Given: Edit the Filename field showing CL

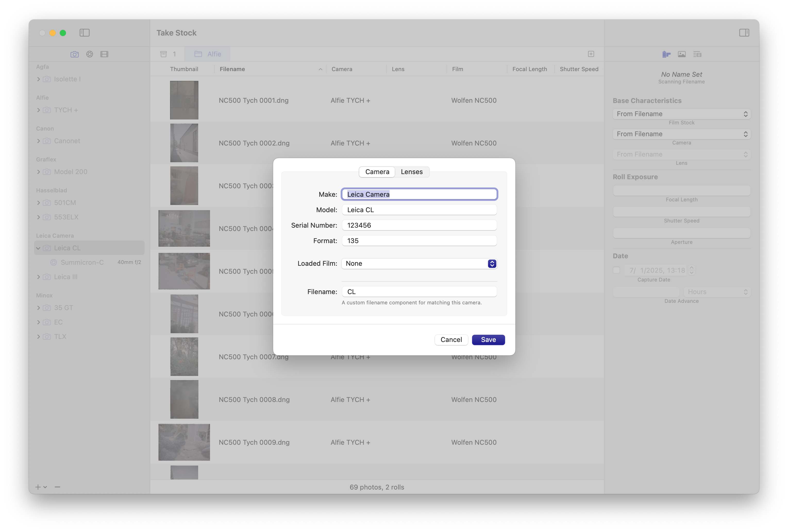Looking at the screenshot, I should [420, 292].
